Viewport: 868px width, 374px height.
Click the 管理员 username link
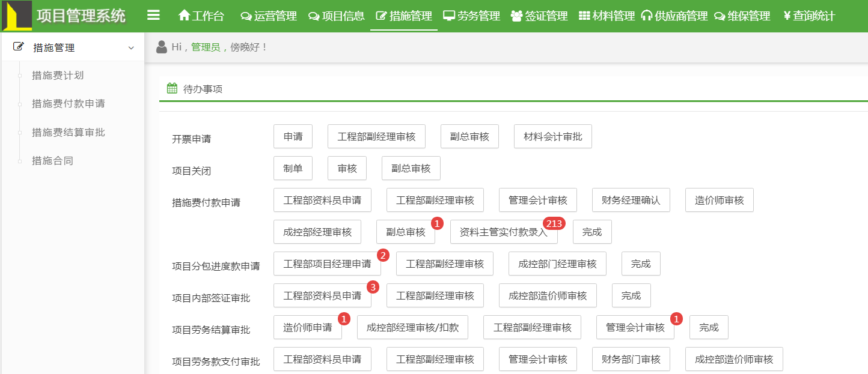point(205,47)
